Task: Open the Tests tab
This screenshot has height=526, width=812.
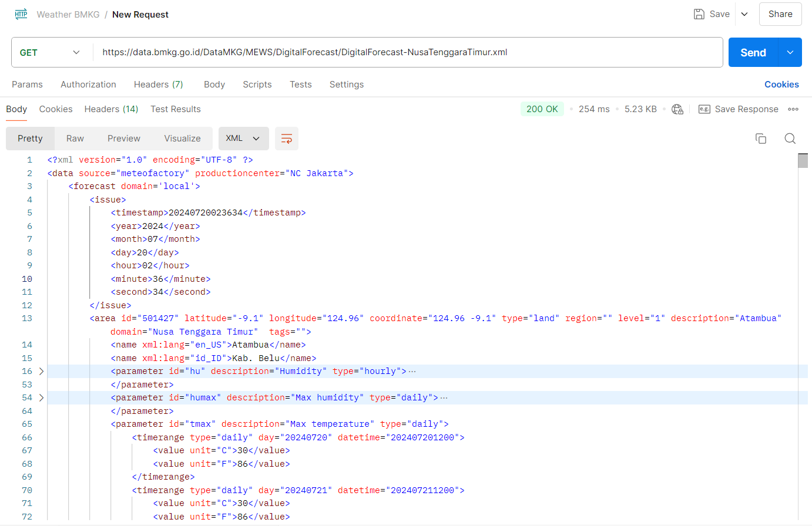Action: click(x=301, y=85)
